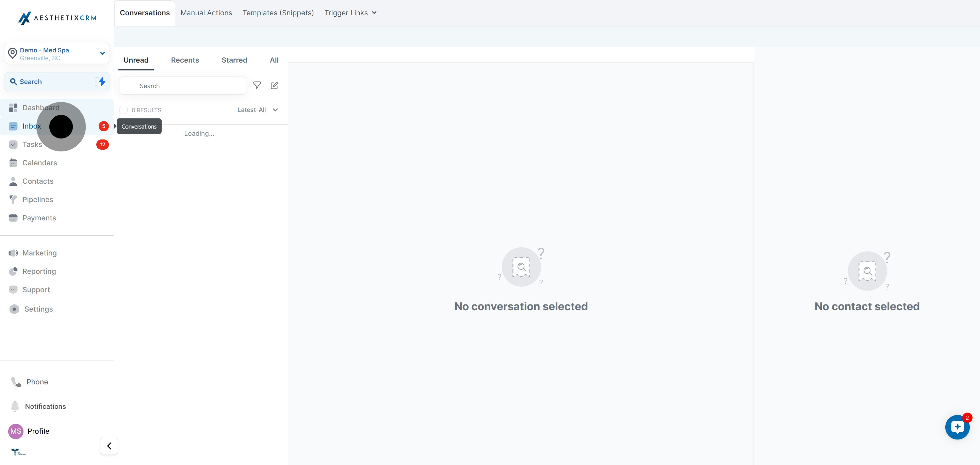980x465 pixels.
Task: Switch to the Recents tab
Action: [x=185, y=60]
